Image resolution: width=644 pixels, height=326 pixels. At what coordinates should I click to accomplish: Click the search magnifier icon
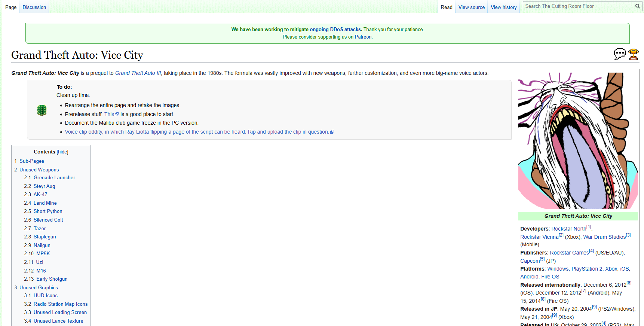pyautogui.click(x=637, y=6)
